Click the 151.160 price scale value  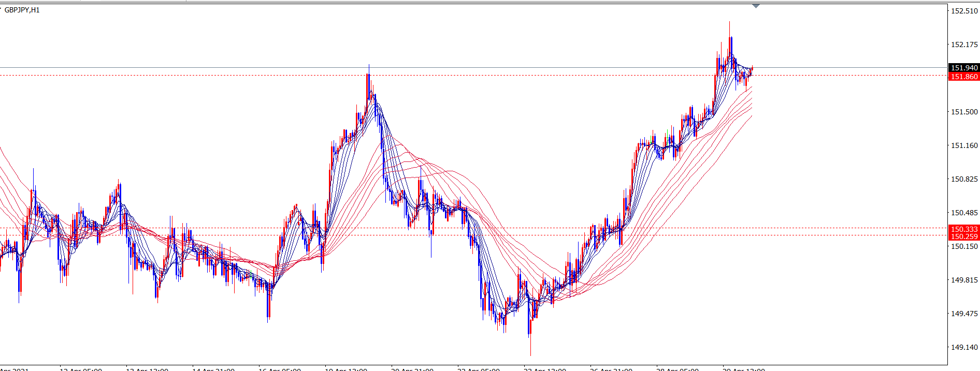[x=964, y=145]
